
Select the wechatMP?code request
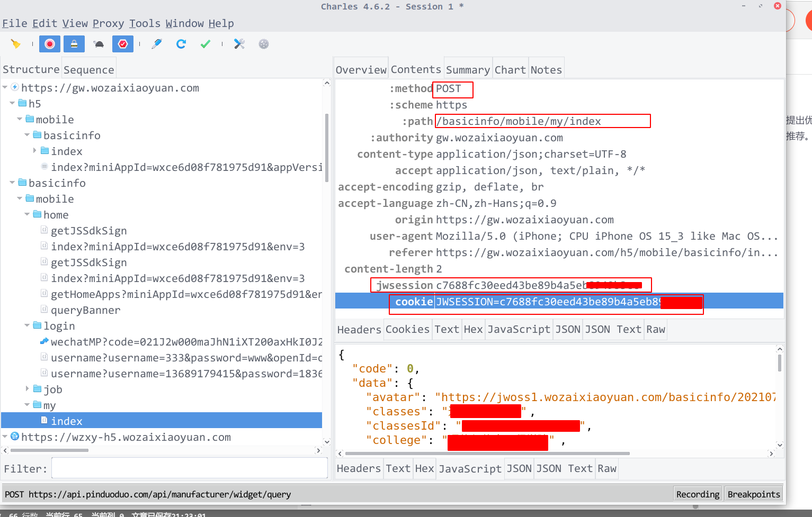coord(186,342)
